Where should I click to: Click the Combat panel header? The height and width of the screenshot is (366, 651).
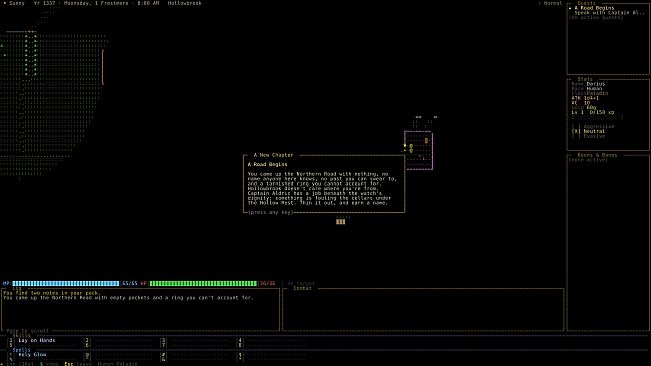pyautogui.click(x=302, y=288)
